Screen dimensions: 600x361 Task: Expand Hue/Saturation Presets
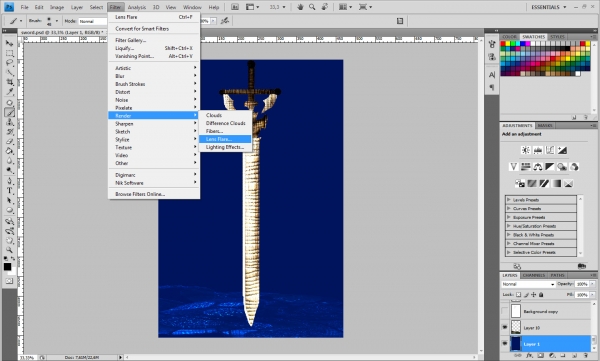[509, 226]
